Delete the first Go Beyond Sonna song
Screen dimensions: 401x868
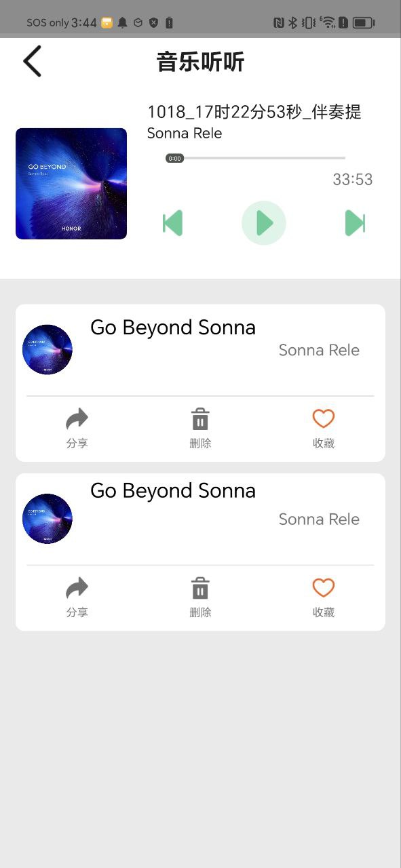pyautogui.click(x=200, y=429)
